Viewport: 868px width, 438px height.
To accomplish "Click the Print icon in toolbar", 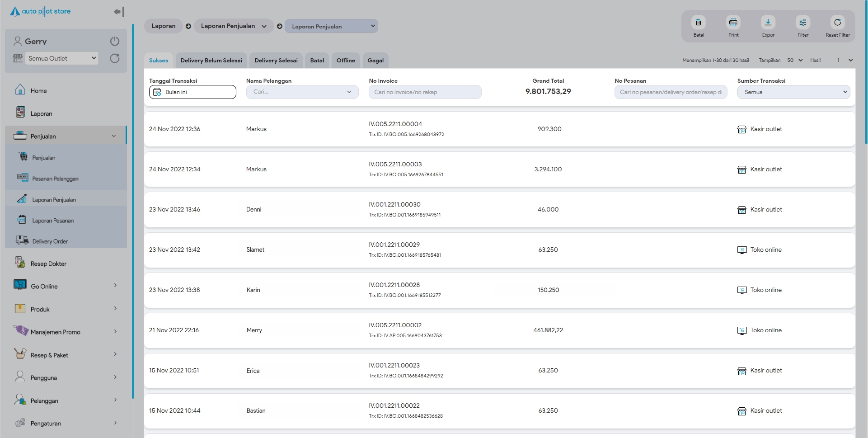I will [x=733, y=23].
